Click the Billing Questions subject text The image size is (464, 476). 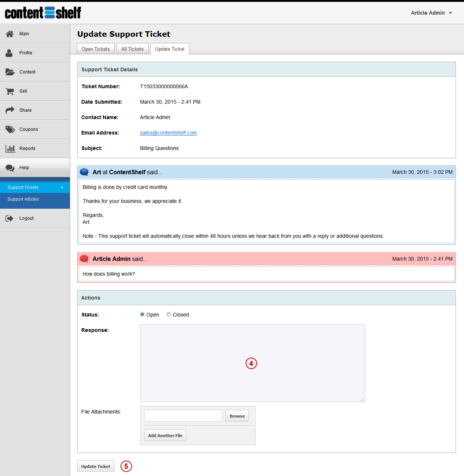159,148
